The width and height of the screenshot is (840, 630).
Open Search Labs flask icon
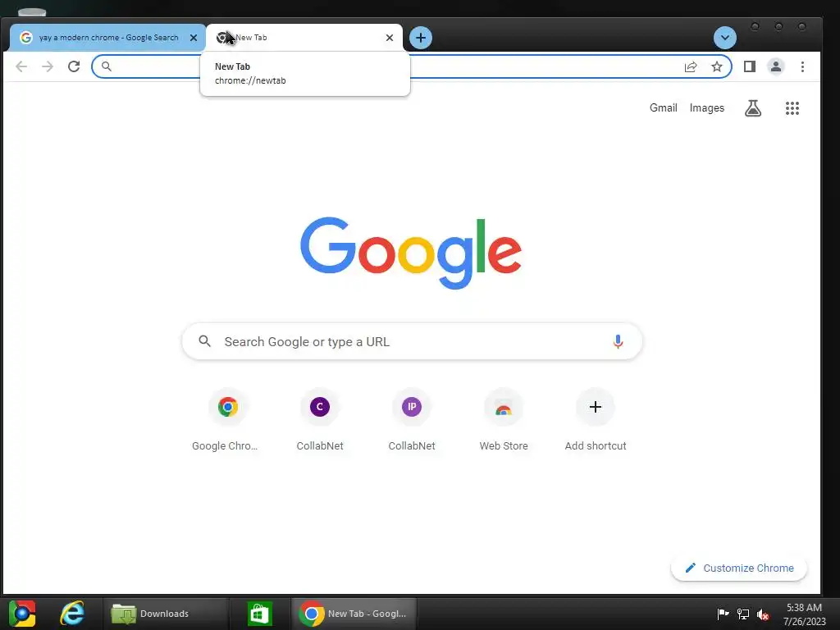753,108
